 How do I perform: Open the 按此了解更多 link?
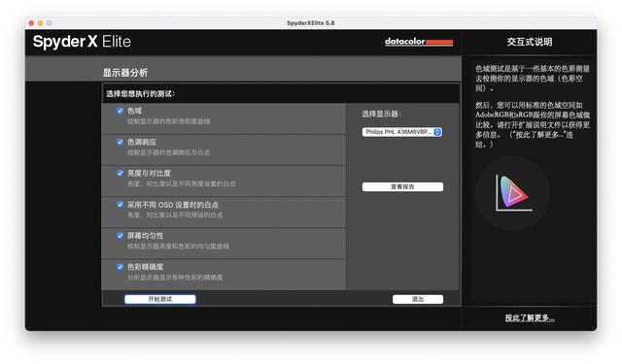pos(530,318)
